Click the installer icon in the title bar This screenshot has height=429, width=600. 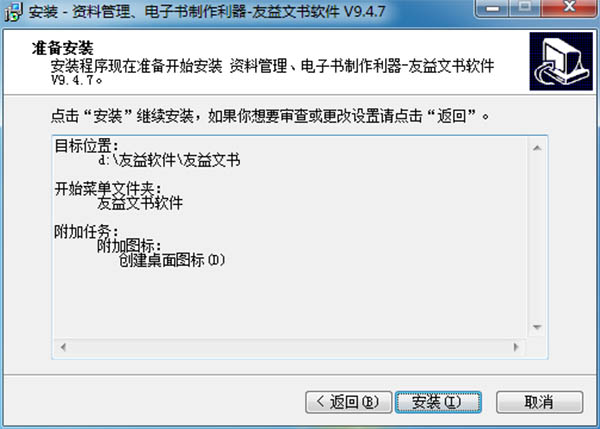(13, 11)
